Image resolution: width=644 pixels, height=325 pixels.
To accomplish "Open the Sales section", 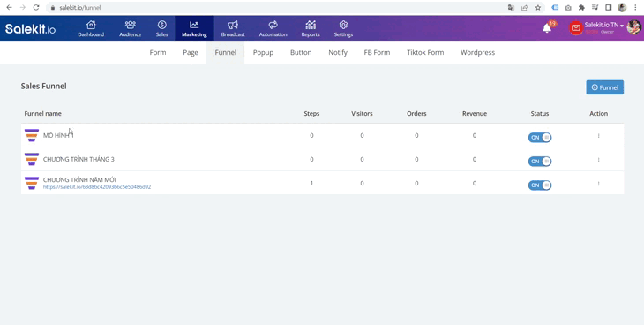I will pyautogui.click(x=161, y=29).
